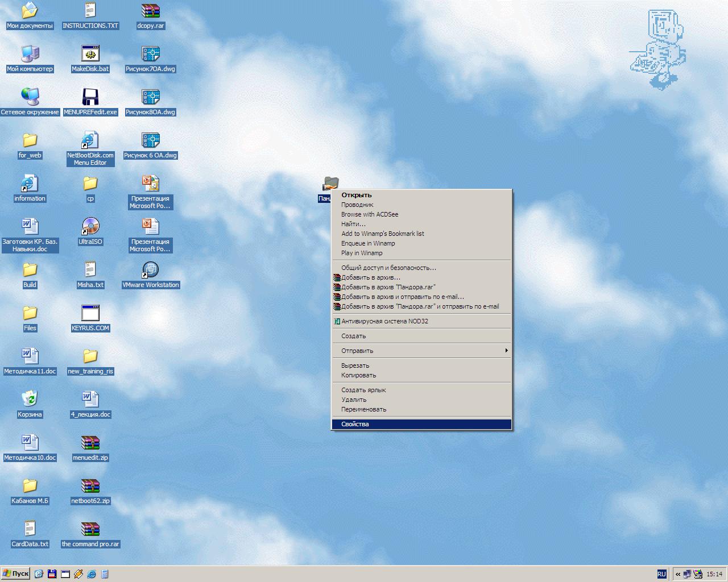Viewport: 728px width, 582px height.
Task: Open the Мой компьютер desktop icon
Action: pyautogui.click(x=30, y=54)
